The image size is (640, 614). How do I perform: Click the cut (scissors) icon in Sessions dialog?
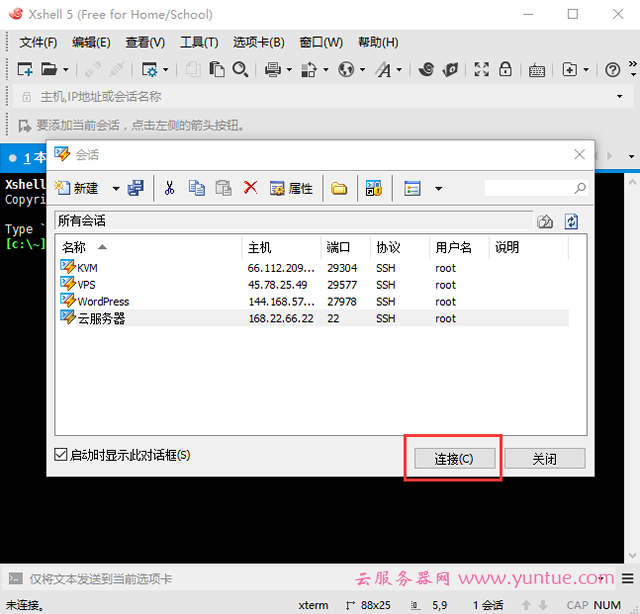tap(170, 188)
